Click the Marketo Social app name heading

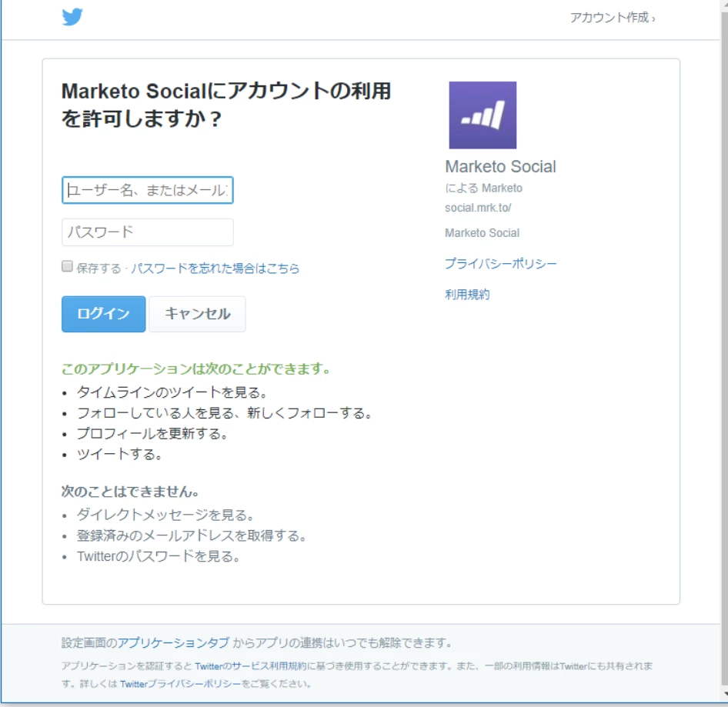500,166
